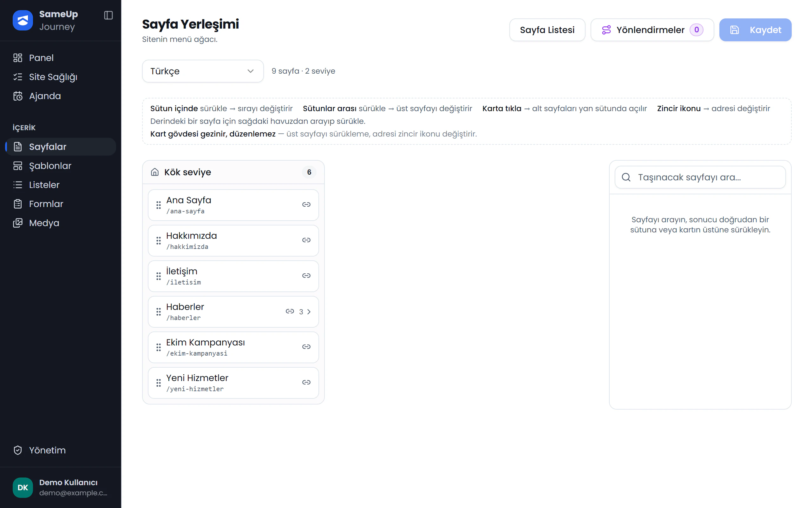Open Panel in the sidebar
The height and width of the screenshot is (508, 812).
(x=61, y=58)
